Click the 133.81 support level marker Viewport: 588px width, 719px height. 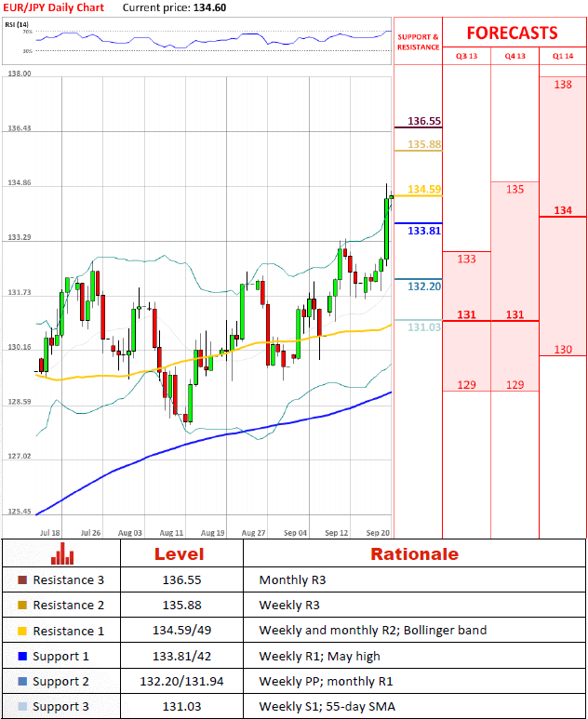tap(424, 231)
